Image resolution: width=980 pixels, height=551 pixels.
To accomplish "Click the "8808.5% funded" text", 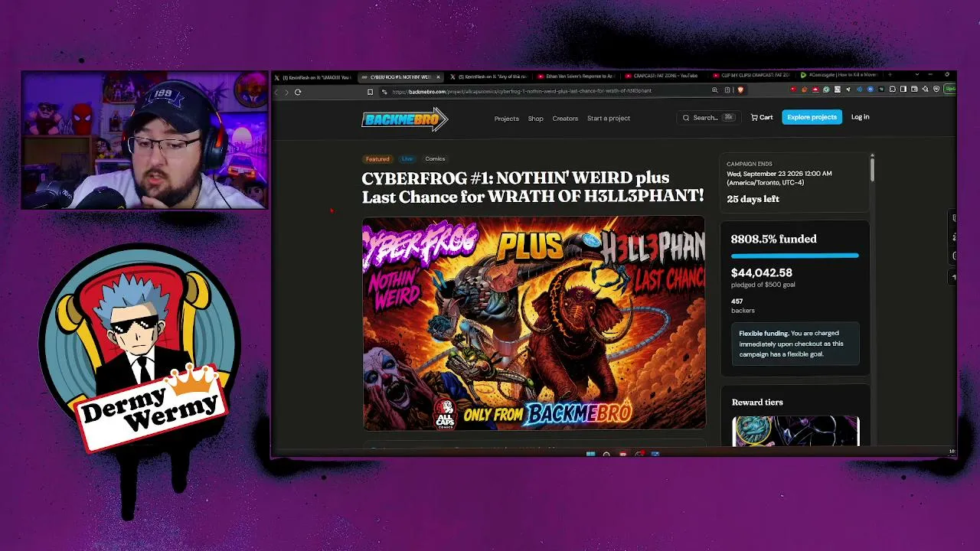I will (773, 239).
